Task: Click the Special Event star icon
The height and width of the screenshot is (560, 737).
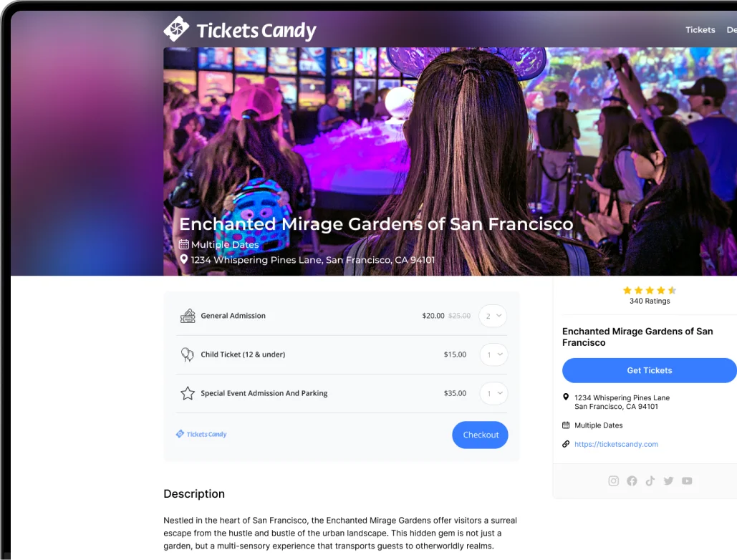Action: click(188, 393)
